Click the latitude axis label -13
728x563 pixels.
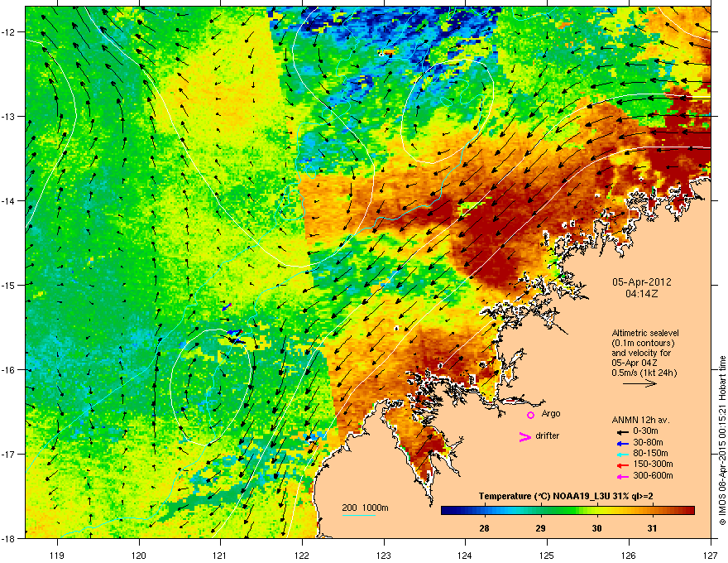[9, 116]
